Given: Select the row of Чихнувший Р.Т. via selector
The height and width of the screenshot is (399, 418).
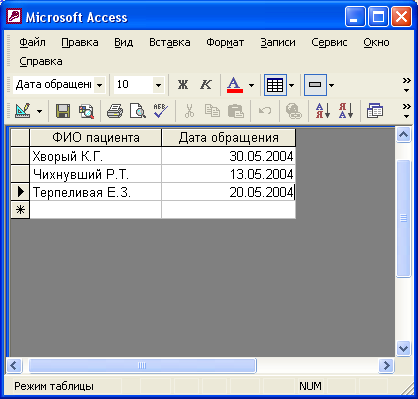Looking at the screenshot, I should pos(20,174).
